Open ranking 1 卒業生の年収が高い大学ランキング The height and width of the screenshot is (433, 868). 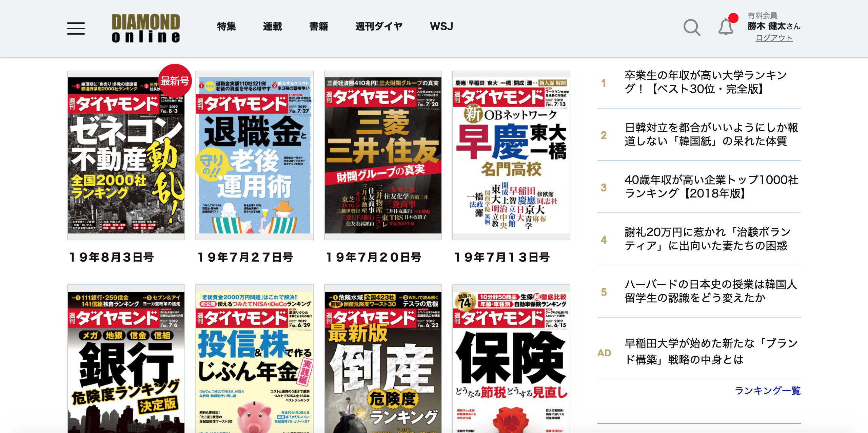click(705, 82)
